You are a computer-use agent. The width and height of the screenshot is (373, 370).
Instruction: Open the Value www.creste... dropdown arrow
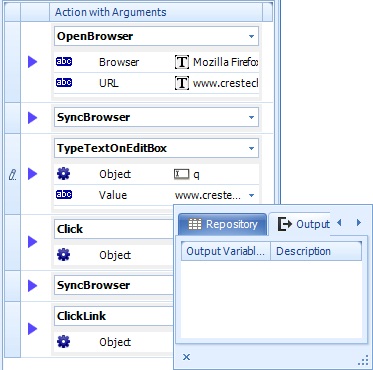[252, 195]
